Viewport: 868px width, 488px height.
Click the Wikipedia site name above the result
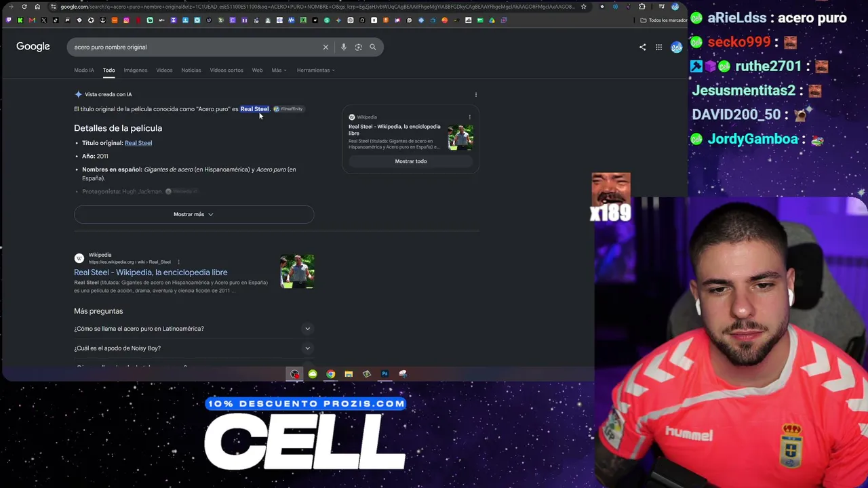(x=100, y=255)
